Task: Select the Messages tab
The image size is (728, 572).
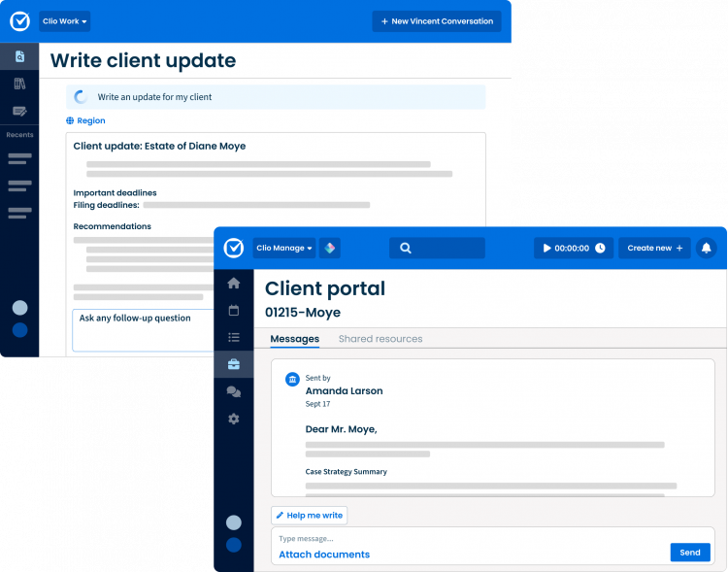Action: (294, 339)
